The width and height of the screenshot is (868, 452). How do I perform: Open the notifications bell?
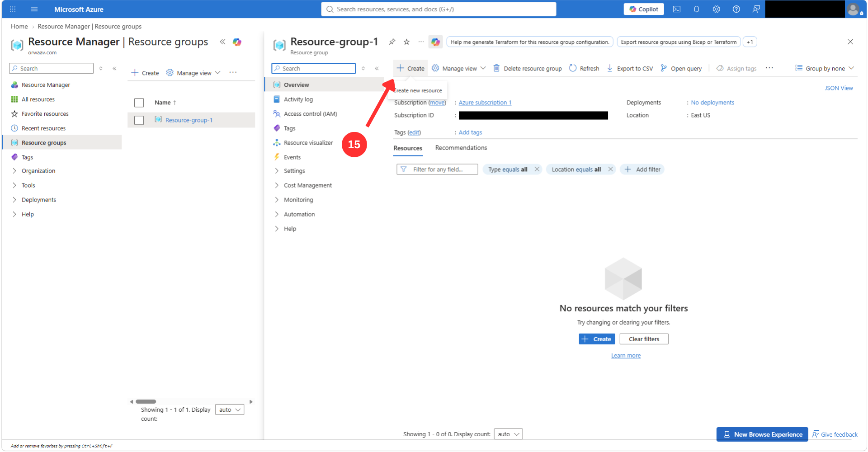tap(696, 9)
